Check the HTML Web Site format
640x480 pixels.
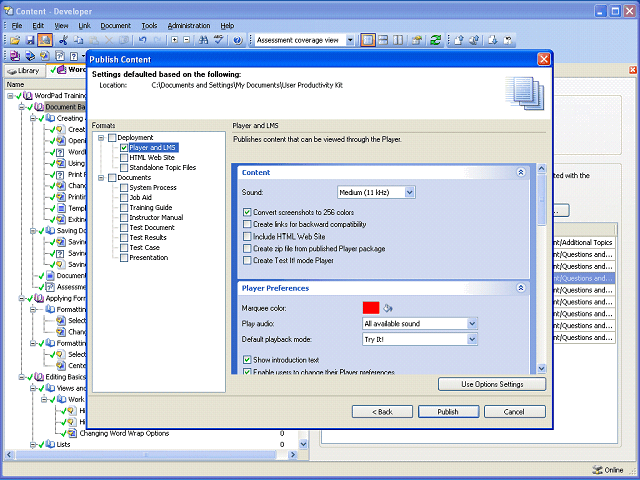[x=124, y=158]
